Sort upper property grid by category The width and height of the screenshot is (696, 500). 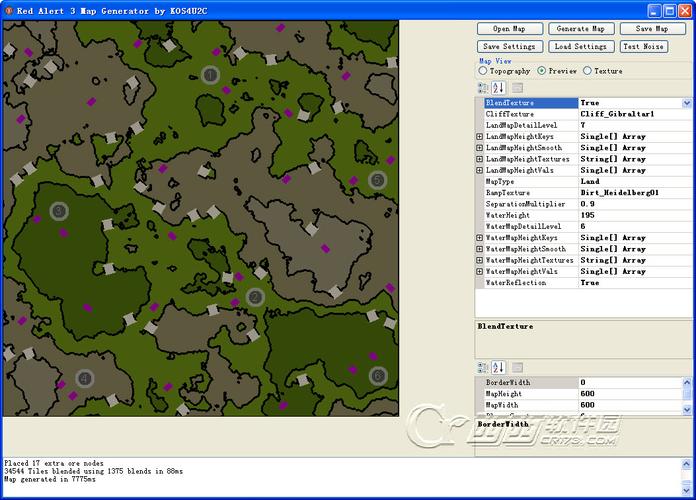click(x=483, y=88)
